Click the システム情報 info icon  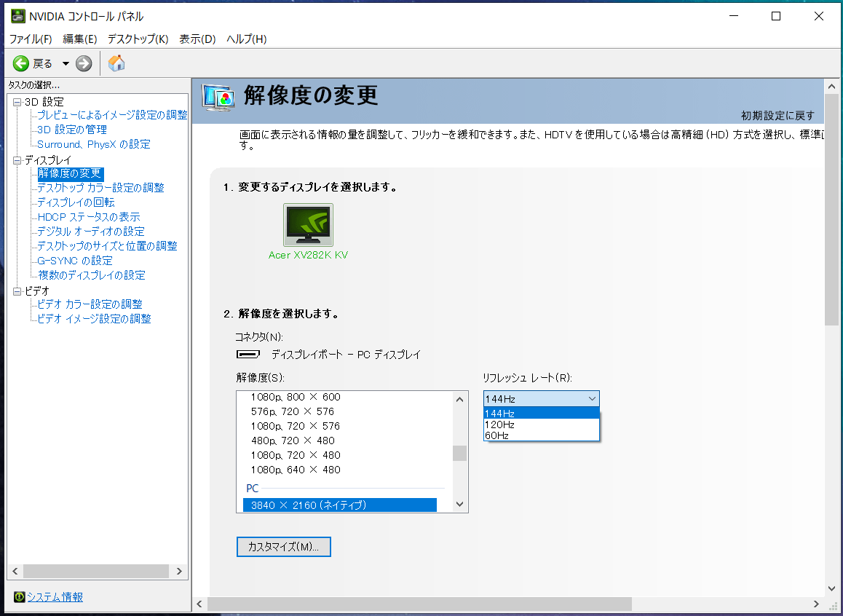20,596
